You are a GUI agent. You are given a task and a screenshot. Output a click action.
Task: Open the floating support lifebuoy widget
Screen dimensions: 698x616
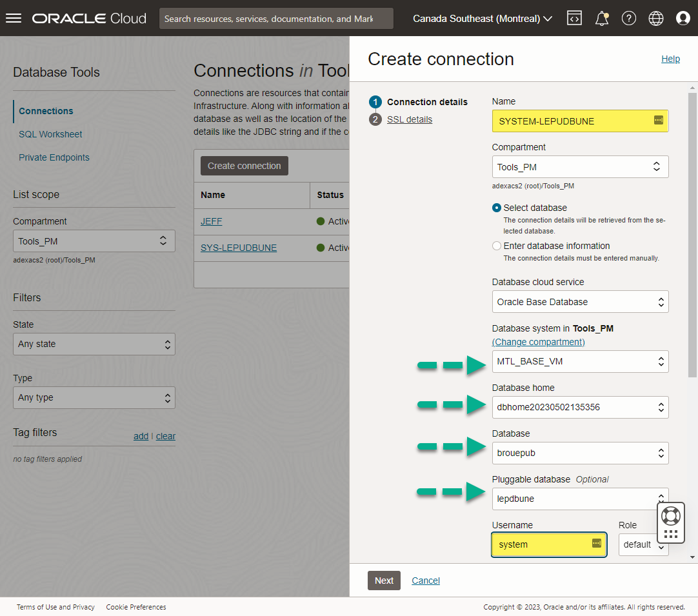671,516
